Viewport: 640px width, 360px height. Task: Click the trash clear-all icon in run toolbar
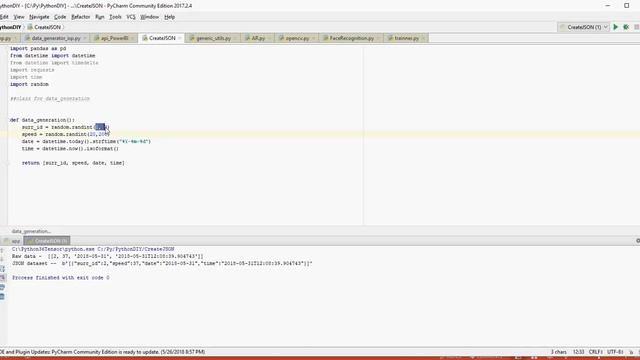click(2, 297)
